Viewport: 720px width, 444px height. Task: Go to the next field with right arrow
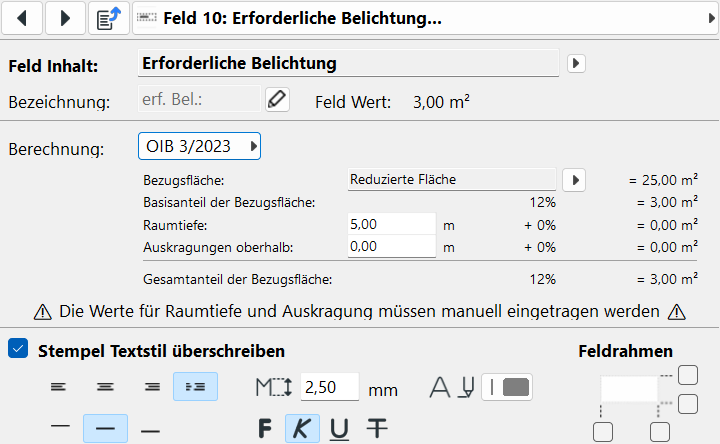(65, 18)
